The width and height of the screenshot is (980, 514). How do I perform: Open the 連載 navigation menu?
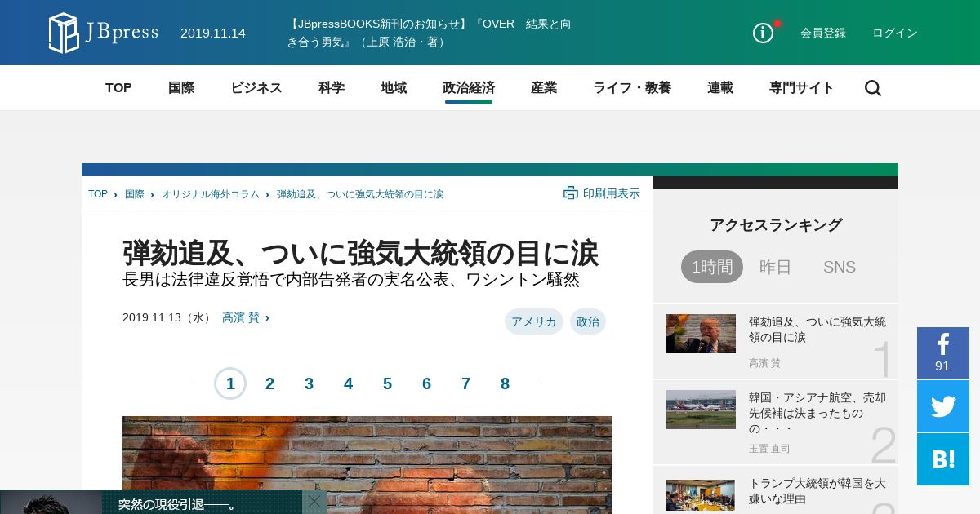pos(720,88)
